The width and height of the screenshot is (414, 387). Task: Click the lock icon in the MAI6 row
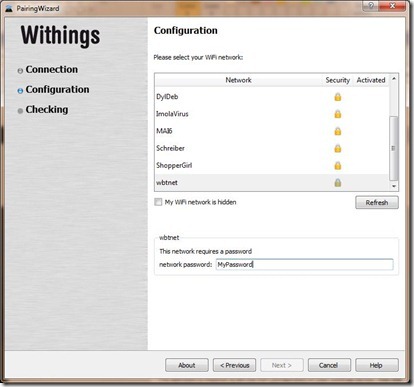coord(338,131)
